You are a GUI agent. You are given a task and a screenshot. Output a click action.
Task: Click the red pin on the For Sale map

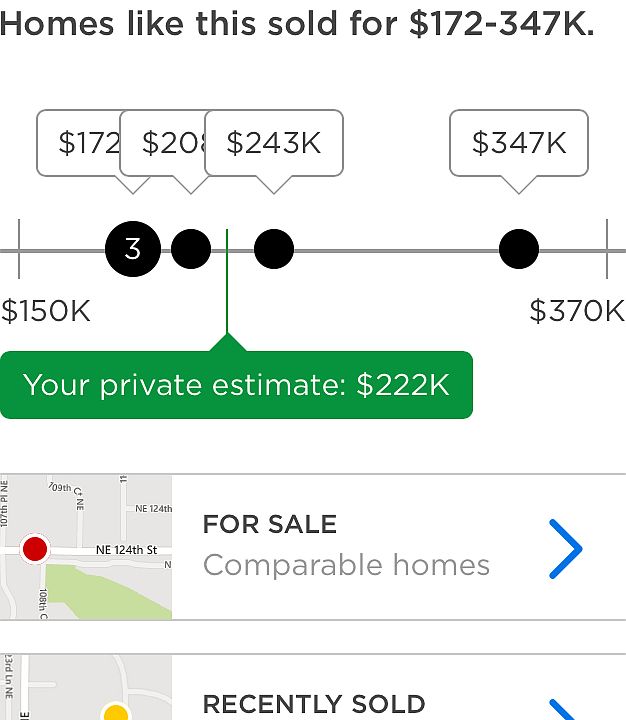point(35,548)
